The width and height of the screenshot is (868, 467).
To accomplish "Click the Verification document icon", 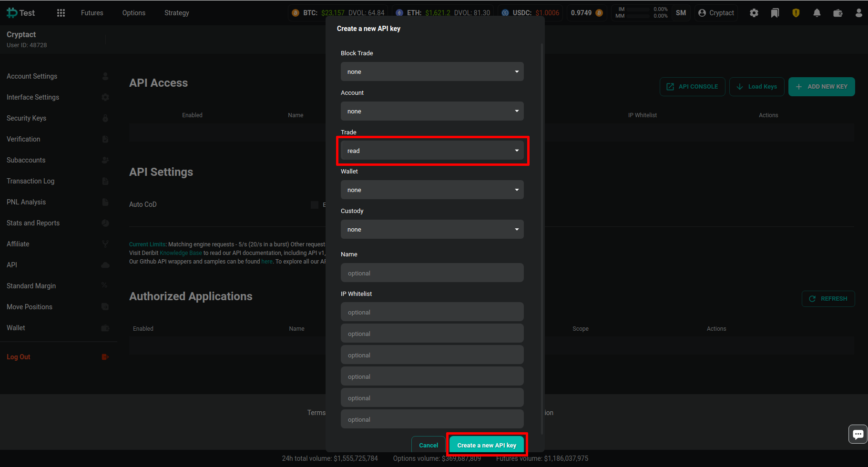I will pyautogui.click(x=105, y=139).
